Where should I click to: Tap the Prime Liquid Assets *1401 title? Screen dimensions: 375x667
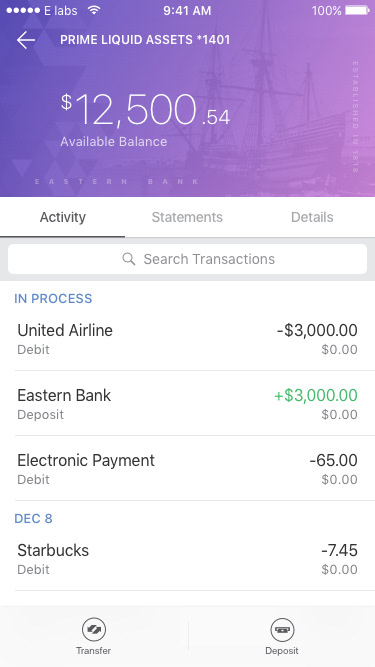click(145, 40)
